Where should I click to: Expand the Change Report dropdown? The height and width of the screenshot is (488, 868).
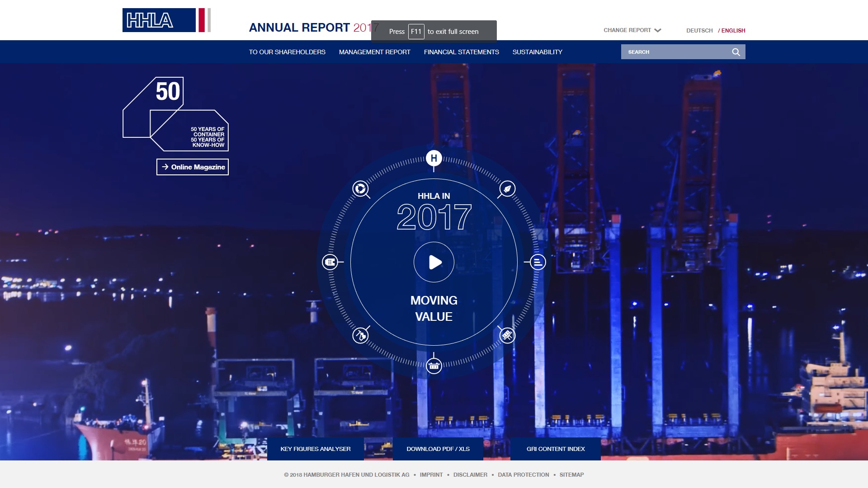click(632, 30)
